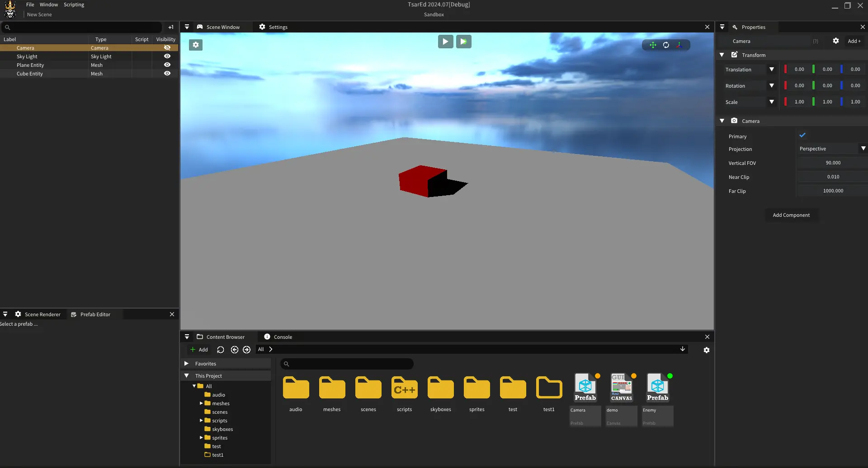Click the Content Browser search field
The image size is (868, 468).
pyautogui.click(x=347, y=364)
